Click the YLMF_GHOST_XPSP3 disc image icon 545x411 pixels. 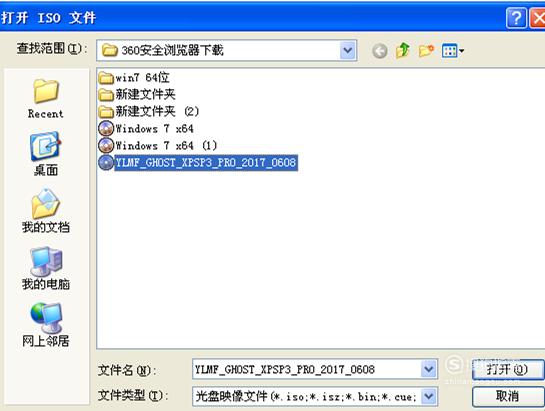[x=106, y=162]
